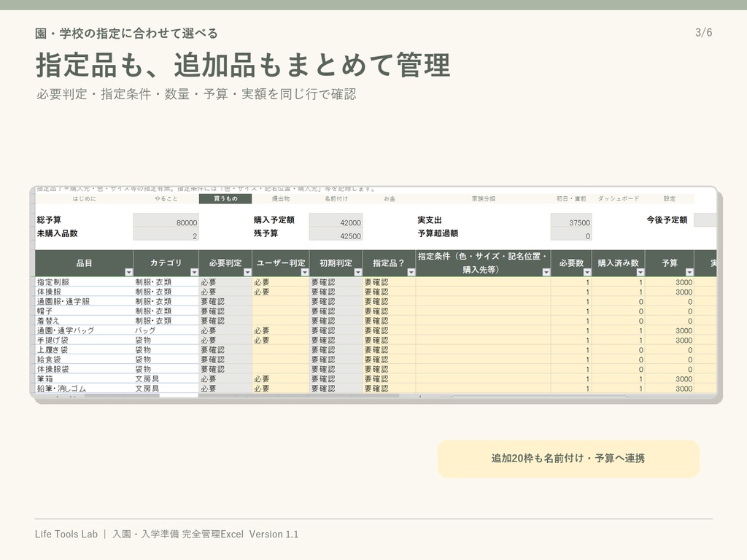This screenshot has width=747, height=560.
Task: Switch to the 家族分担 sheet tab
Action: [484, 198]
